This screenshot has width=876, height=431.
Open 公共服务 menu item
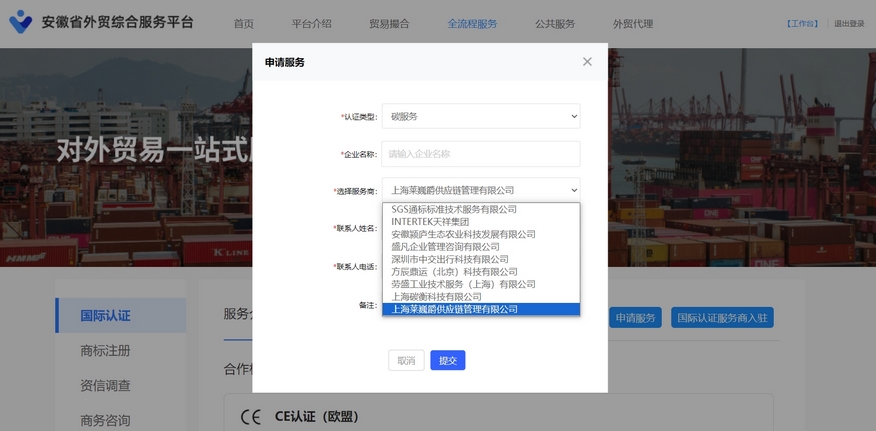[555, 24]
